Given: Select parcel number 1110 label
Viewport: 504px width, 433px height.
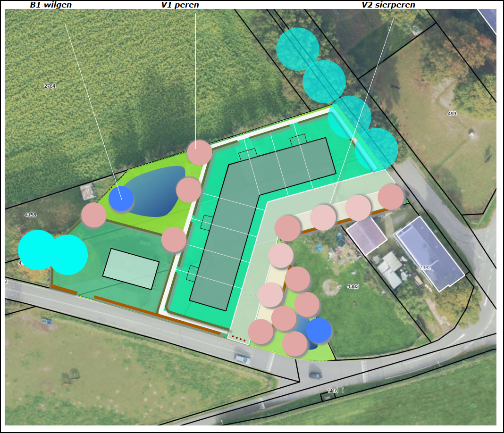Looking at the screenshot, I should click(x=333, y=391).
